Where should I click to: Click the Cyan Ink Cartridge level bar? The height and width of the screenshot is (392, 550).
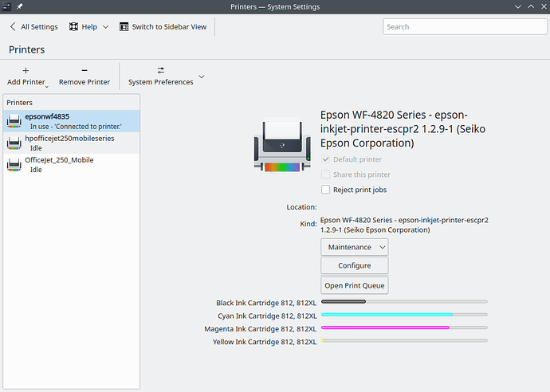pos(403,315)
